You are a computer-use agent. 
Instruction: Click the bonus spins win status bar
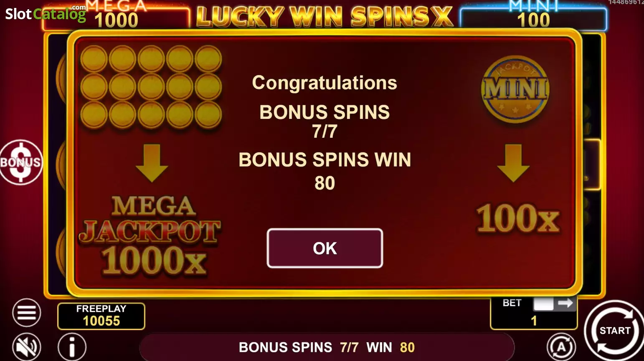pyautogui.click(x=327, y=347)
